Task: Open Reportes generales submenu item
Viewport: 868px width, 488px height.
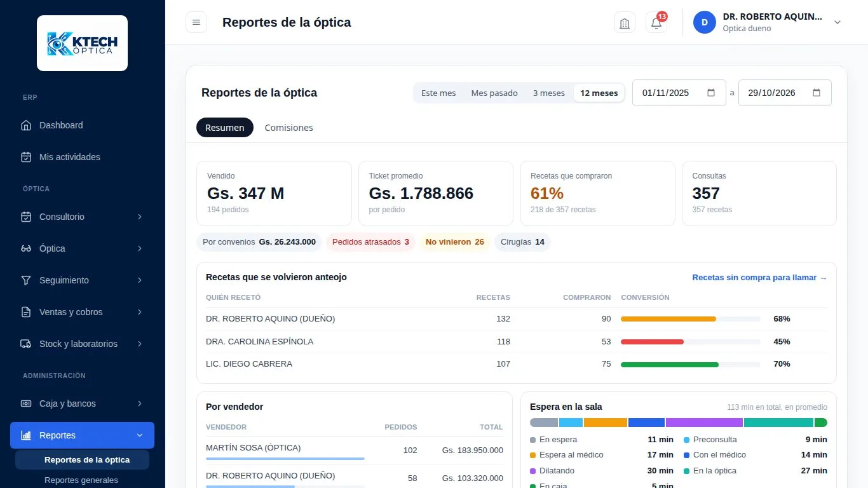Action: point(83,480)
